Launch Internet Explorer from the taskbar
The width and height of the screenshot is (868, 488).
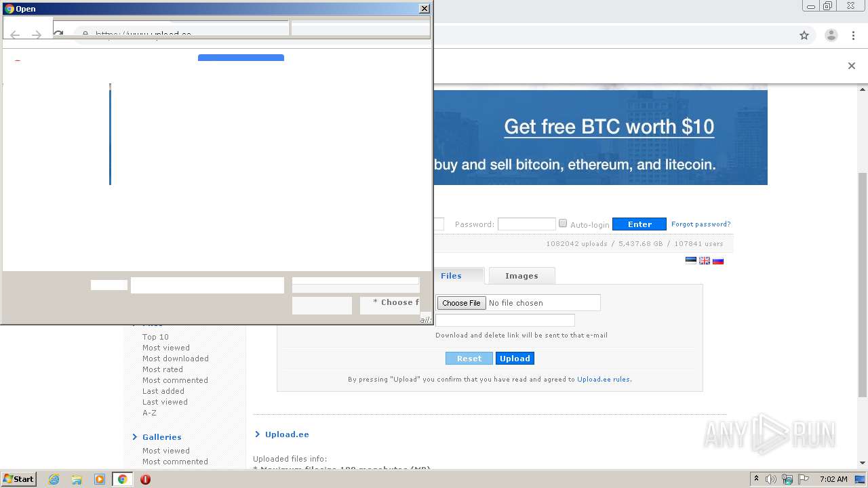pos(54,479)
